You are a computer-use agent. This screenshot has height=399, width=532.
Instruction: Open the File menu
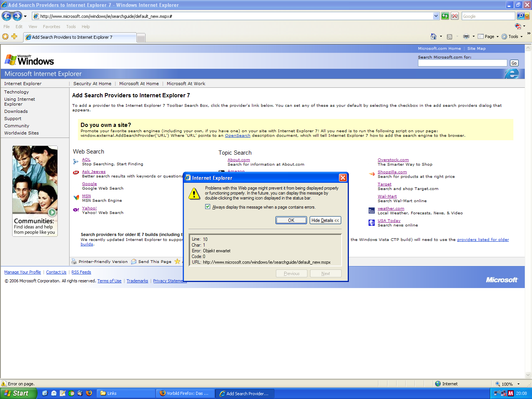(6, 27)
